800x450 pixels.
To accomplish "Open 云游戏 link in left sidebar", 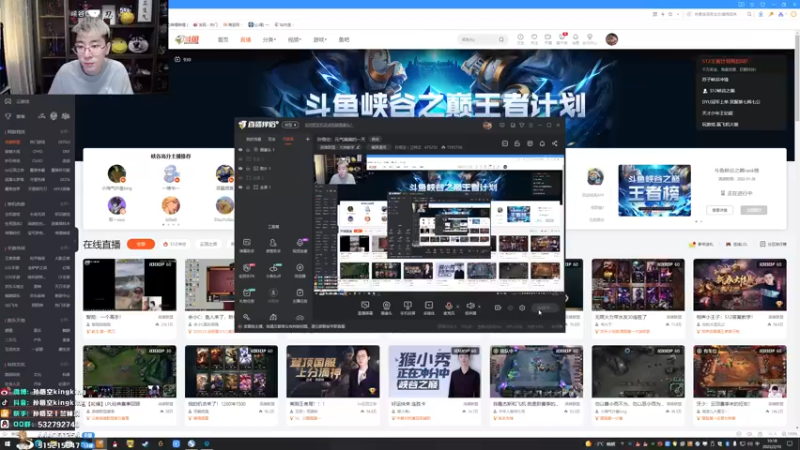I will click(18, 102).
